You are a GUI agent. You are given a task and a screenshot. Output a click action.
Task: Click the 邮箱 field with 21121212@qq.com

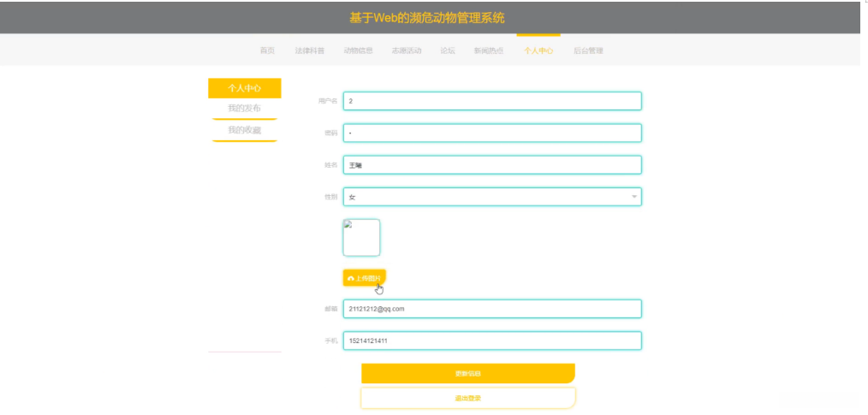[x=492, y=309]
